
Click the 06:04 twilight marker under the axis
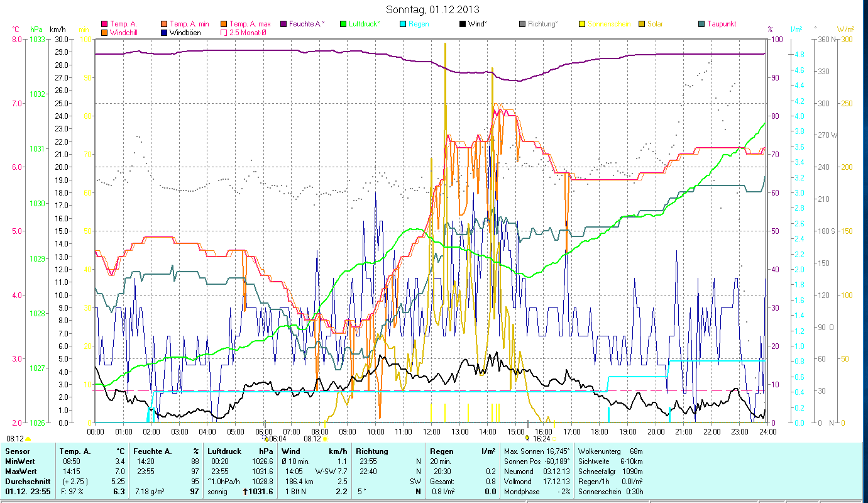pos(266,438)
